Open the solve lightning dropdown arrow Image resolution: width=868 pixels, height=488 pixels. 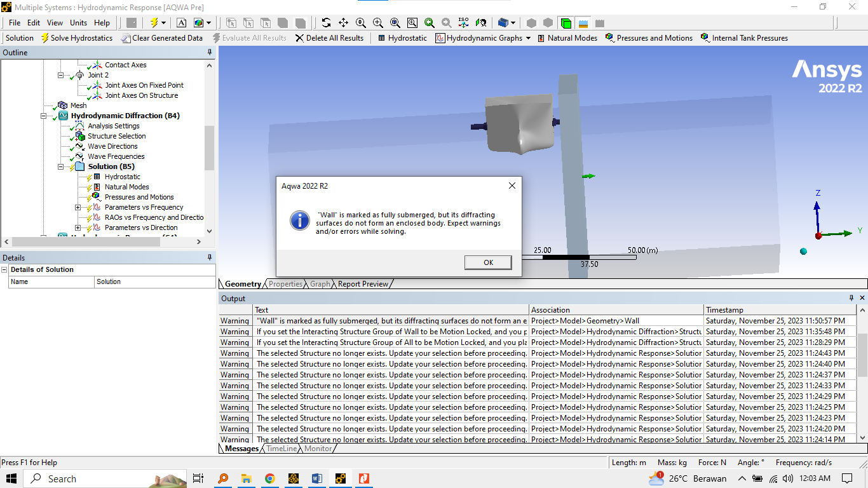click(163, 22)
